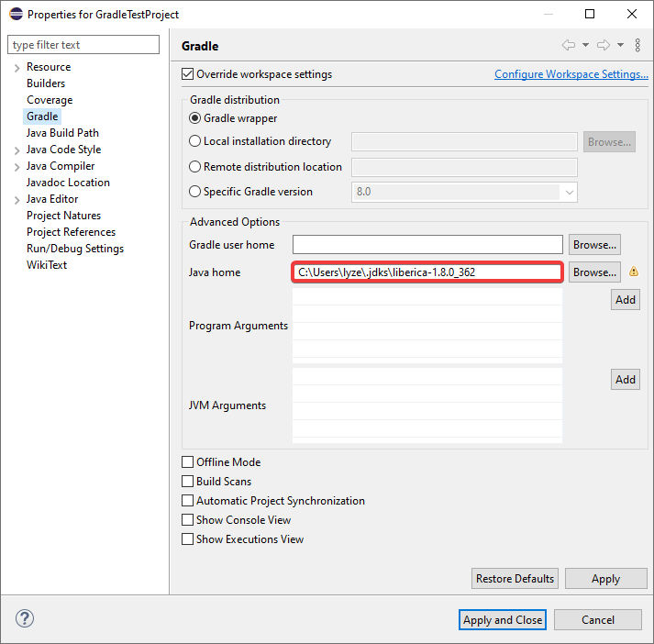This screenshot has height=644, width=654.
Task: Expand the Java Code Style node
Action: [17, 150]
